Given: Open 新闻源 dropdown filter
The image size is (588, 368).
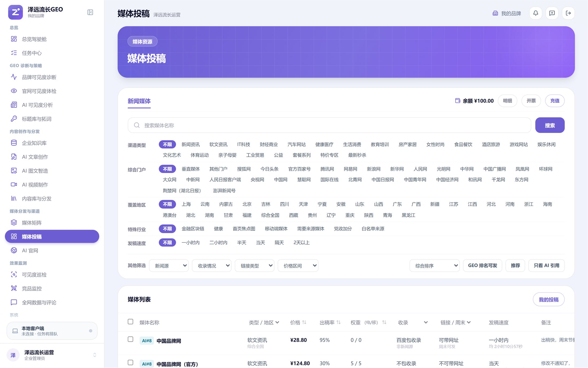Looking at the screenshot, I should [x=169, y=266].
